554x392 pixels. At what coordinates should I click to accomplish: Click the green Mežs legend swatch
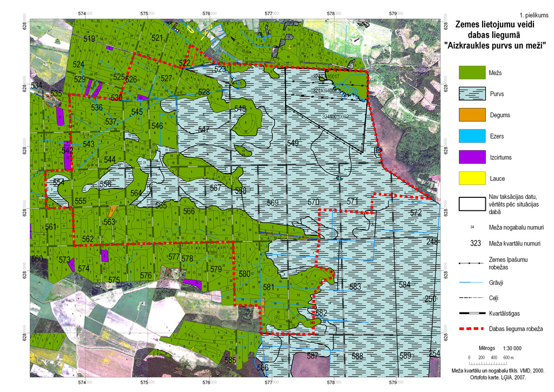click(x=472, y=72)
